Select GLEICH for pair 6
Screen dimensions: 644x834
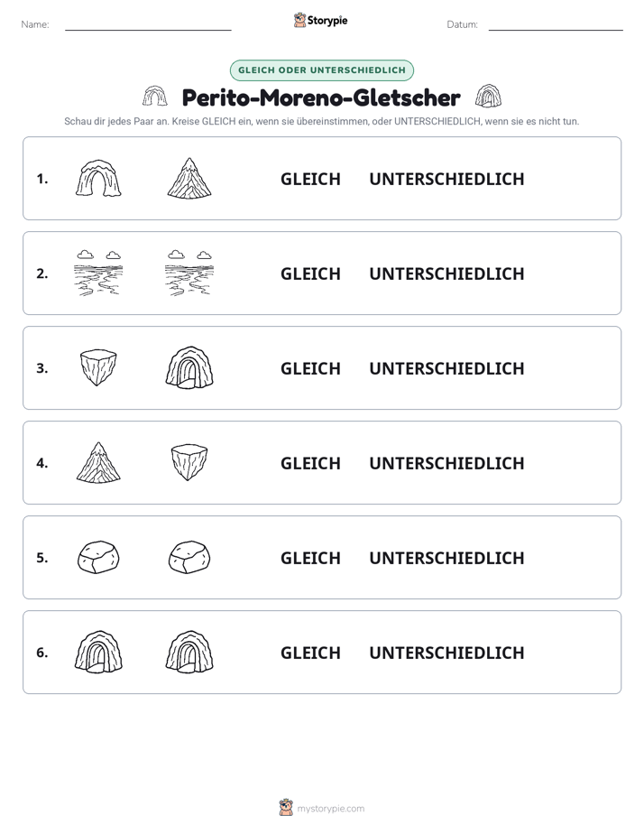pos(310,653)
